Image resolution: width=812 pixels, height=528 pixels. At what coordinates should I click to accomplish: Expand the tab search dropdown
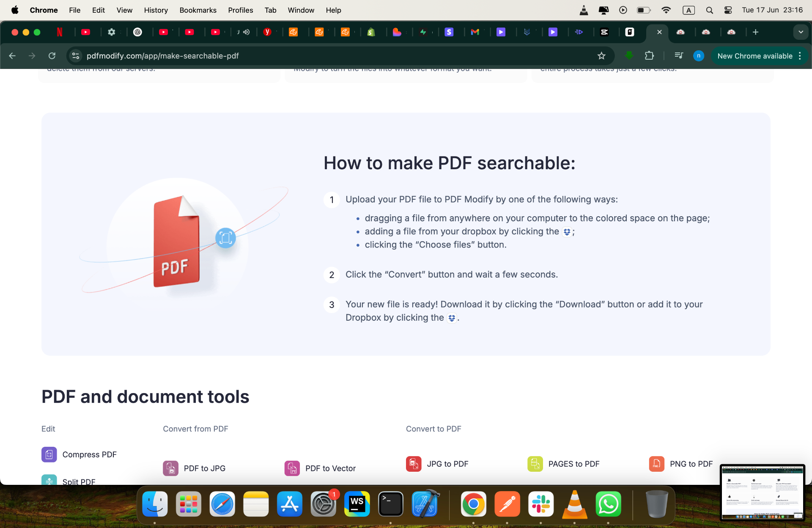[x=801, y=32]
